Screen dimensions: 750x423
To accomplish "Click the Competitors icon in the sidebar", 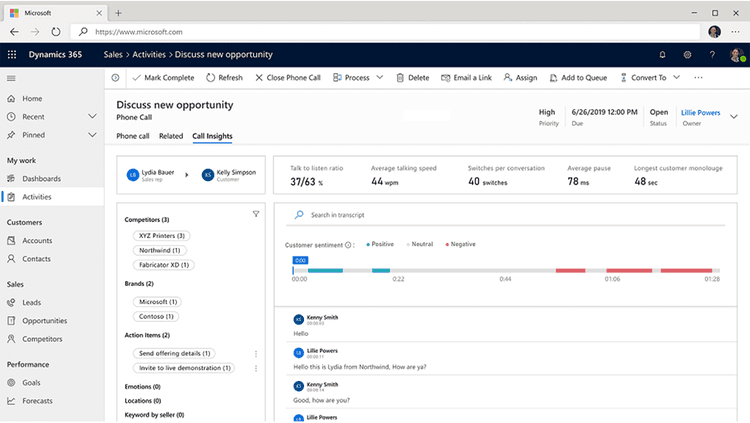I will coord(11,339).
